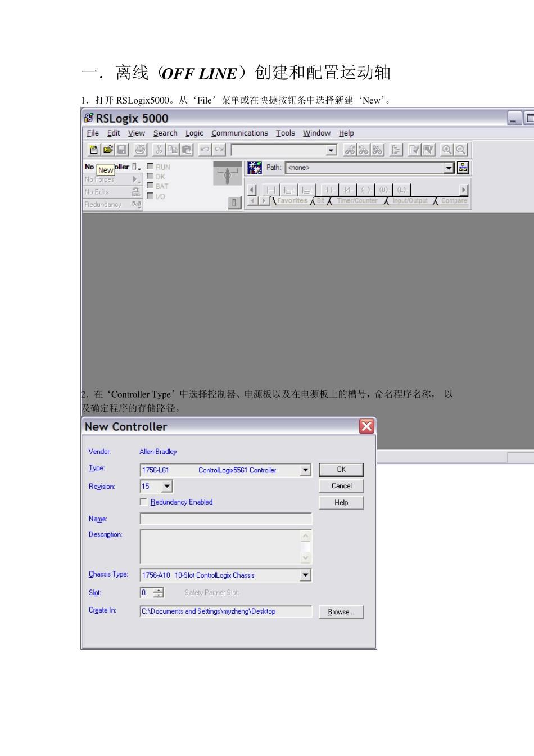Open the Revision dropdown showing 15
The image size is (534, 756).
[x=167, y=487]
